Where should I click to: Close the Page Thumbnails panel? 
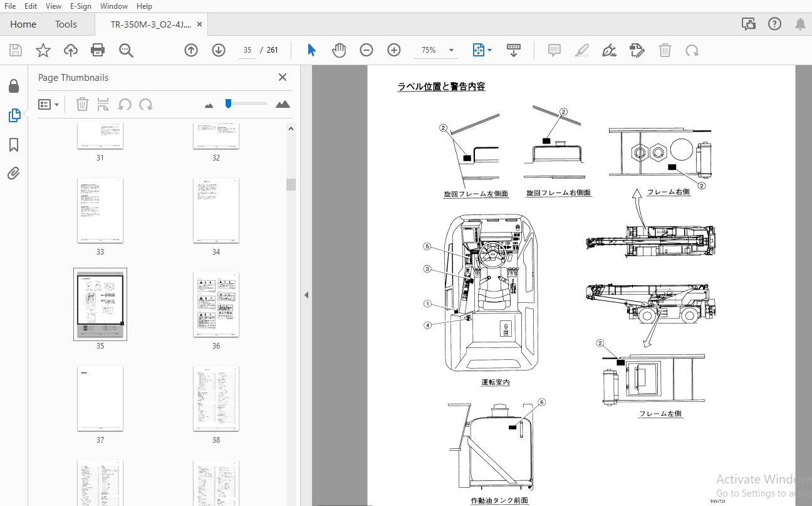click(x=283, y=77)
